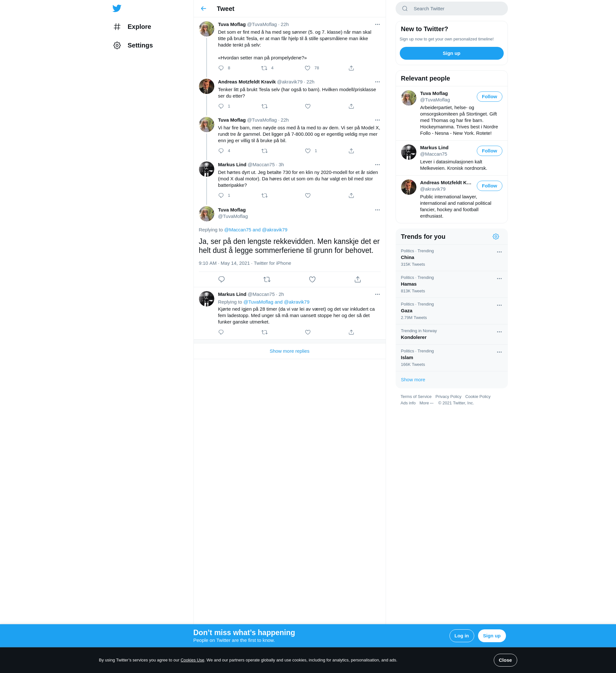Follow Tuva Moflag
This screenshot has height=673, width=616.
pos(489,97)
